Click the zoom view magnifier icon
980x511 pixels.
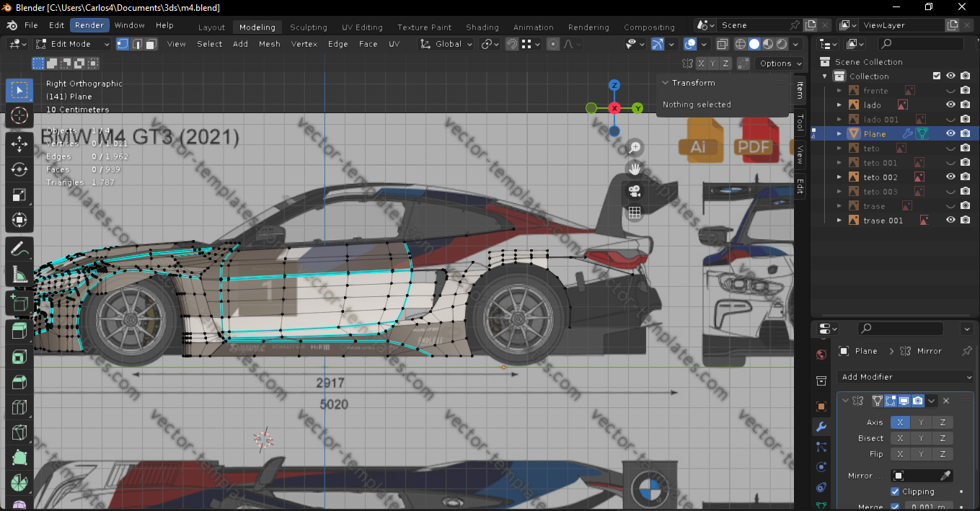pos(635,148)
